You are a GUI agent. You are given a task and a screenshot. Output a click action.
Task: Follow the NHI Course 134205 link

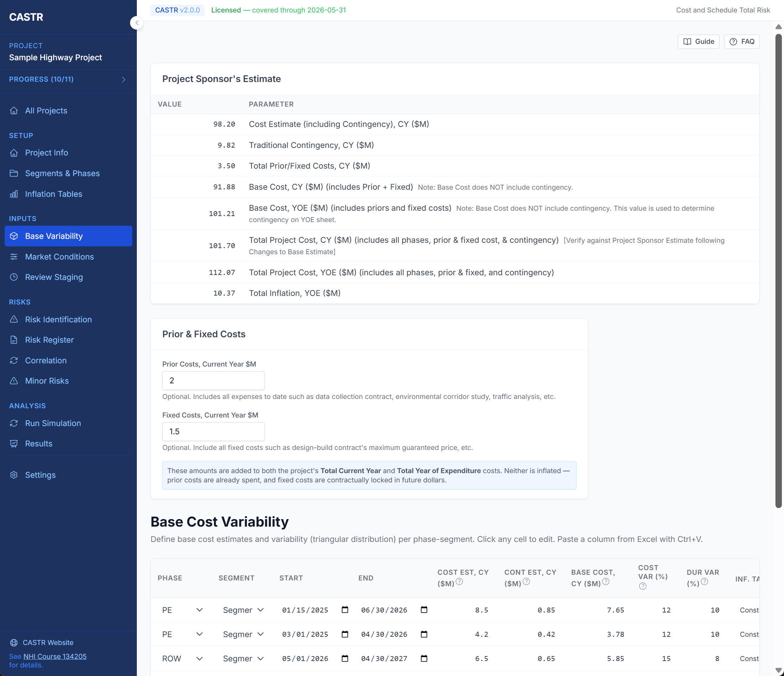tap(55, 656)
